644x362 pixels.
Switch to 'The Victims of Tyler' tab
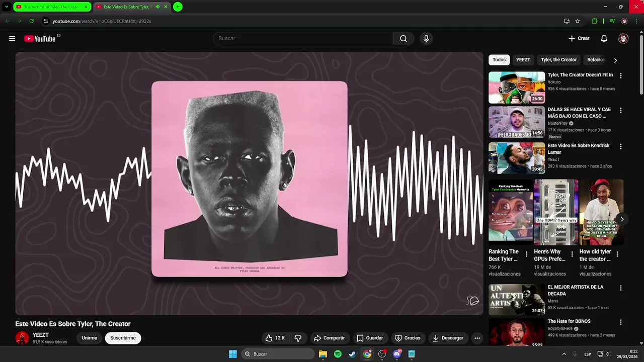pos(52,7)
